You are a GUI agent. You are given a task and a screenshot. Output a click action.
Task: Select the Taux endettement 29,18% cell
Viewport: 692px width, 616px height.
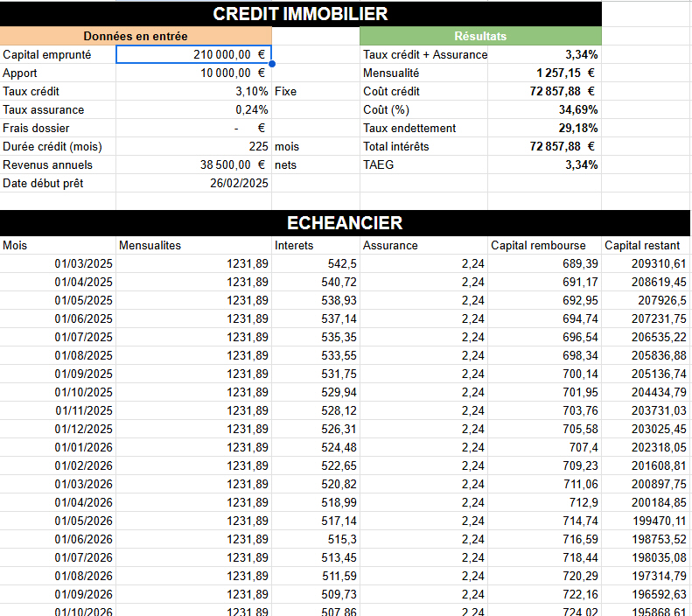[x=545, y=128]
